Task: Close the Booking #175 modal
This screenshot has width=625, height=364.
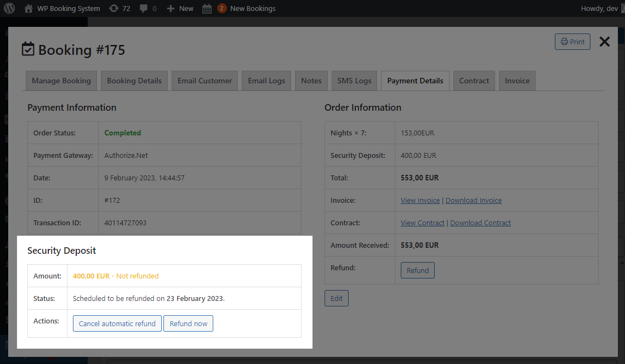Action: click(x=604, y=42)
